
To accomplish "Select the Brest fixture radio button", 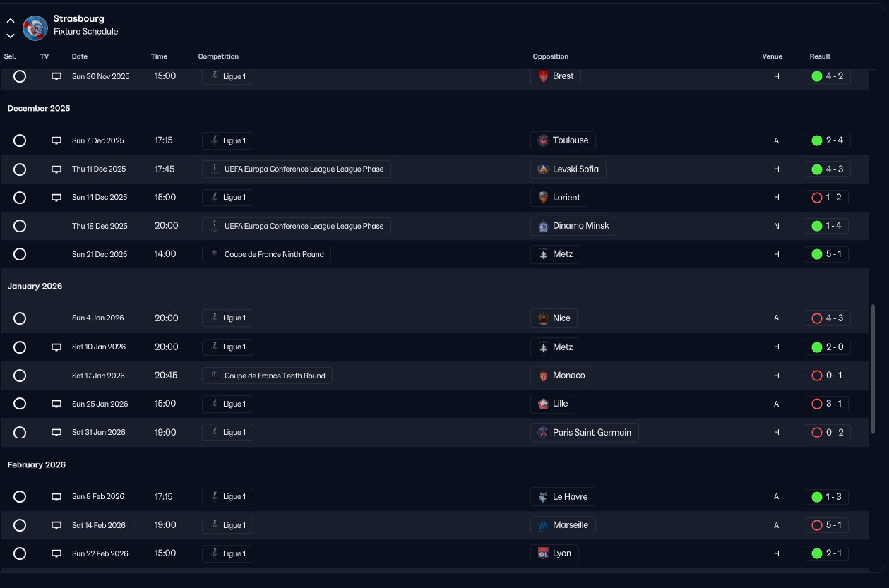I will [20, 76].
